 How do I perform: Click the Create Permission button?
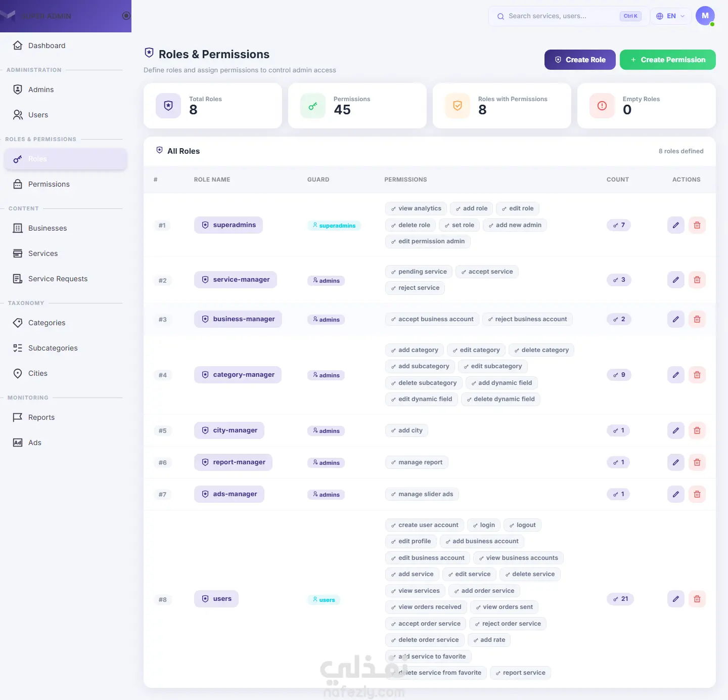[x=668, y=60]
